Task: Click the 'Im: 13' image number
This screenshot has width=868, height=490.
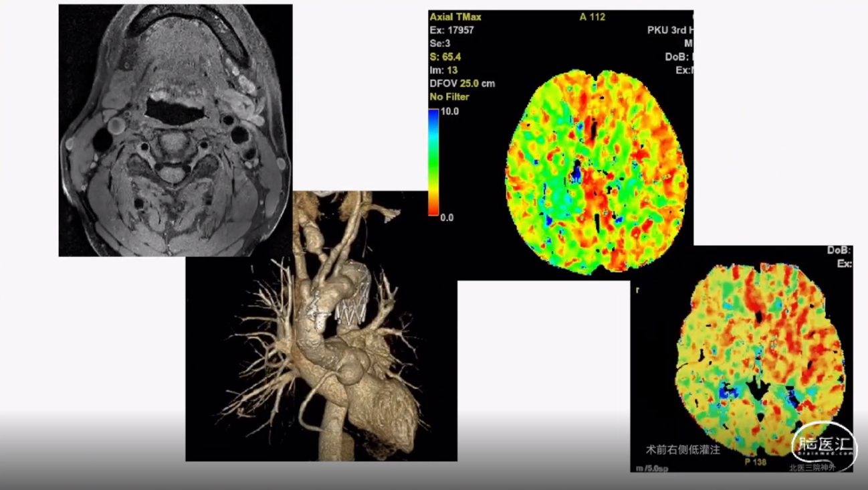Action: (443, 70)
